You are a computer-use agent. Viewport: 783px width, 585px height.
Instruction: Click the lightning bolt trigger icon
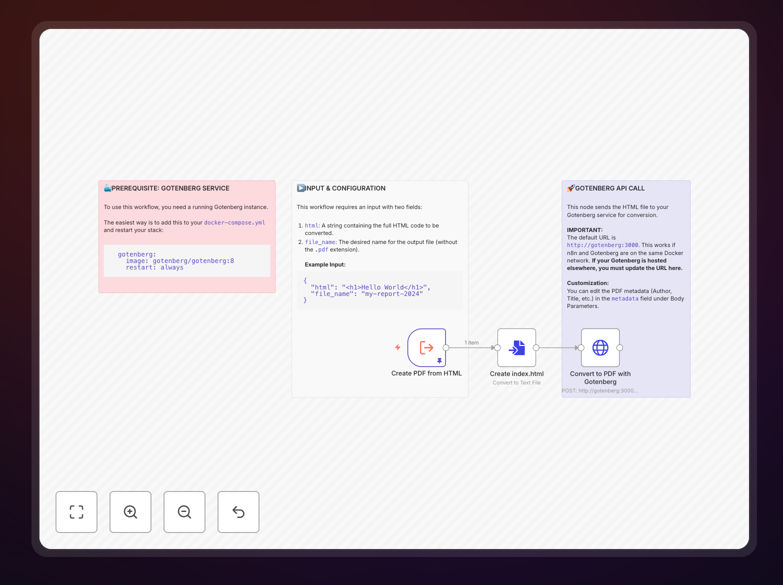(x=397, y=347)
